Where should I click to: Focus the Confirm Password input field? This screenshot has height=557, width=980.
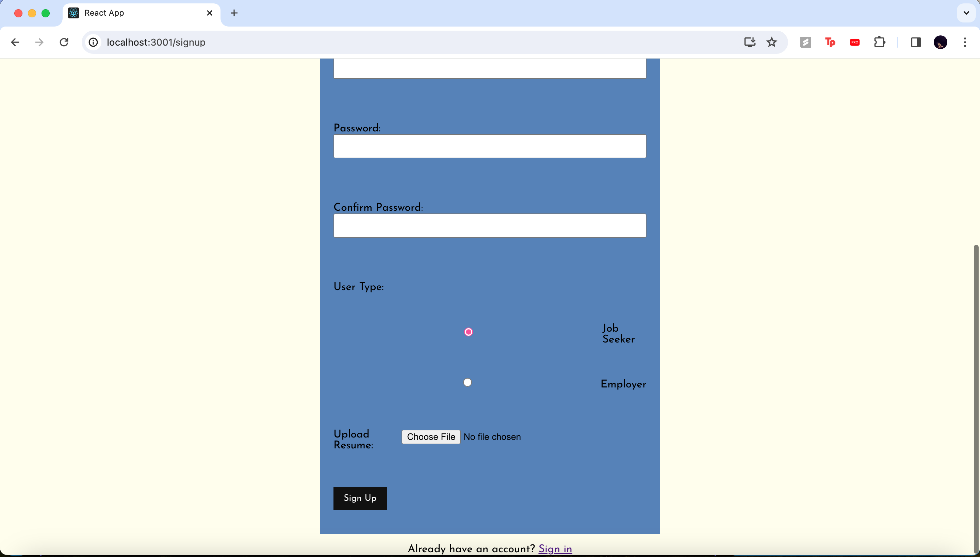490,226
